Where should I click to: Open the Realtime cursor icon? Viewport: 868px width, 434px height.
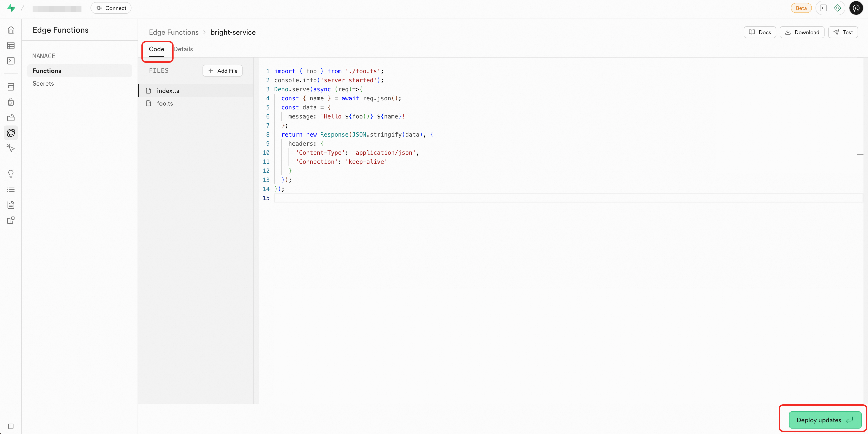pos(11,148)
